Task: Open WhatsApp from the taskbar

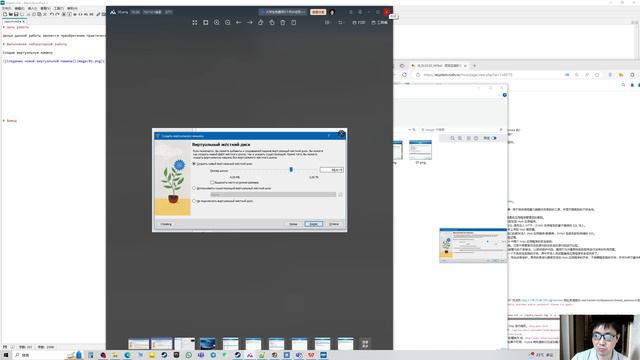Action: pos(189,355)
